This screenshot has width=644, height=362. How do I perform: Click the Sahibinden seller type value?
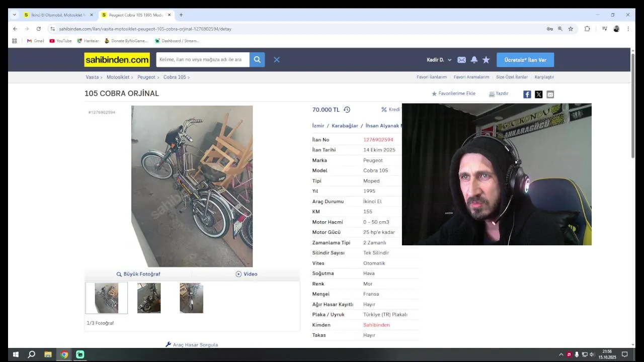tap(376, 325)
